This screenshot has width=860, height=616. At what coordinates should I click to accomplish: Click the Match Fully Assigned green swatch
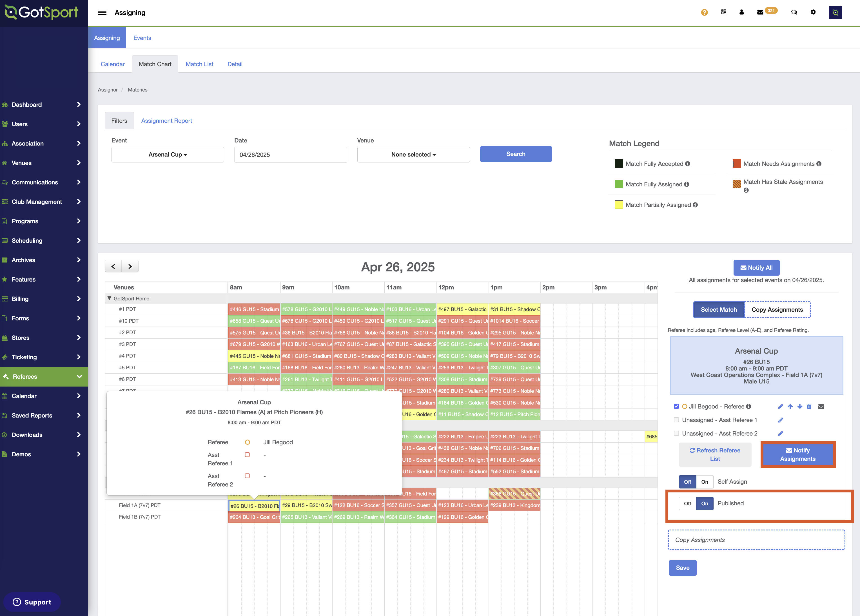pyautogui.click(x=618, y=184)
